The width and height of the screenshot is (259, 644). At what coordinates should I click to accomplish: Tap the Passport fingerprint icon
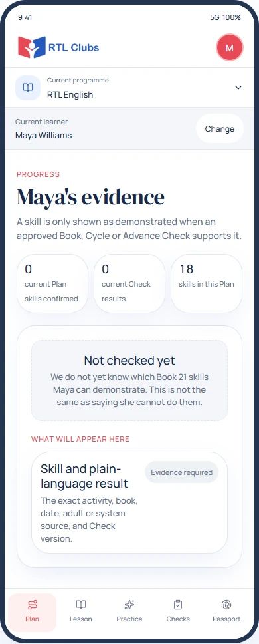[x=226, y=605]
